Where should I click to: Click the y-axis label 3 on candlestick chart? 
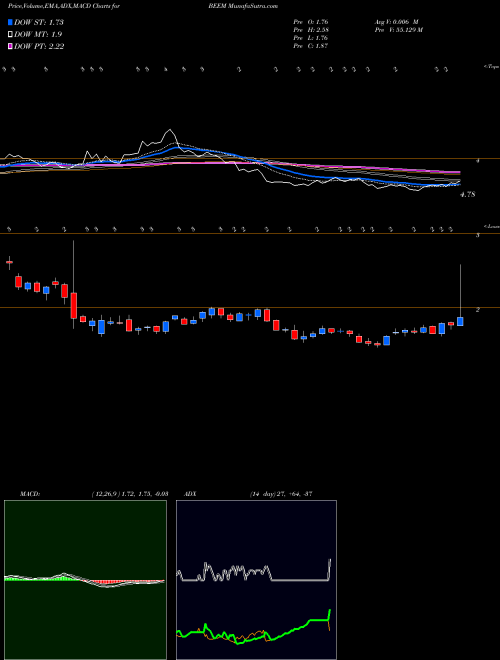(x=477, y=235)
